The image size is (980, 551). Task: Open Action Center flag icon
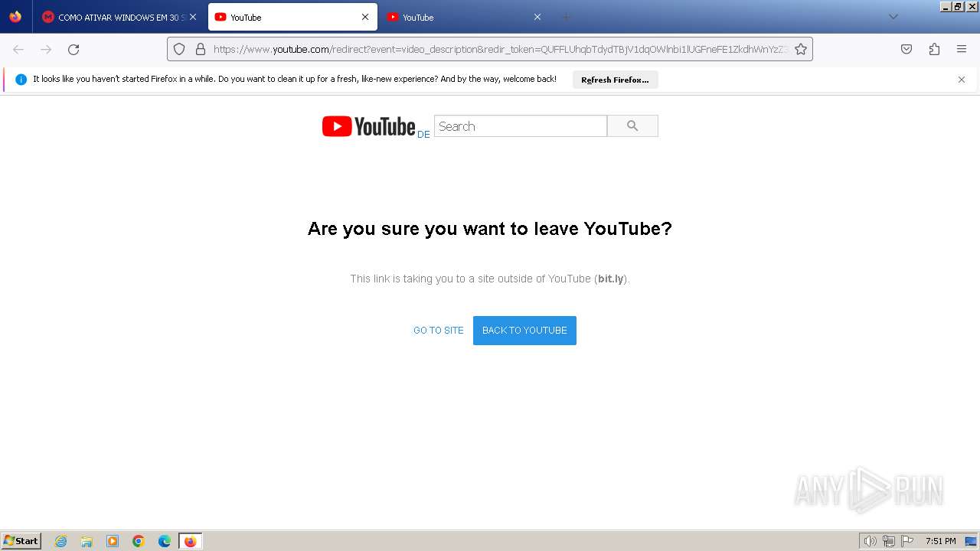907,541
